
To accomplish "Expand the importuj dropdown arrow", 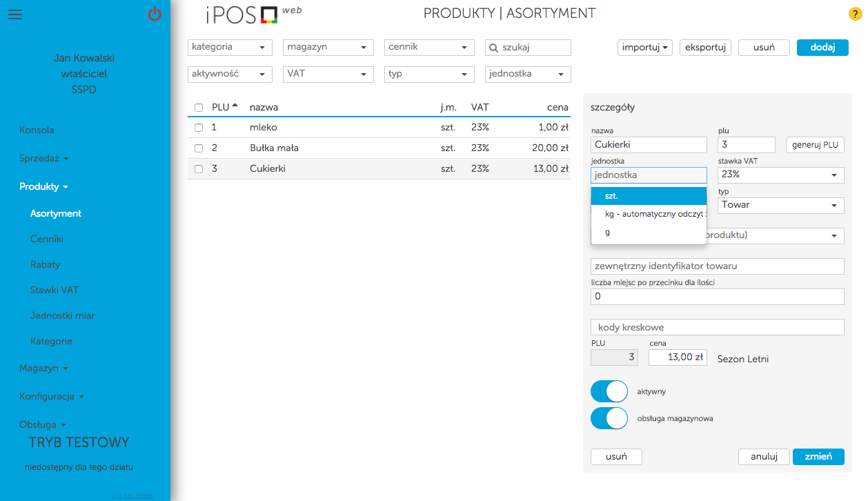I will click(x=664, y=47).
